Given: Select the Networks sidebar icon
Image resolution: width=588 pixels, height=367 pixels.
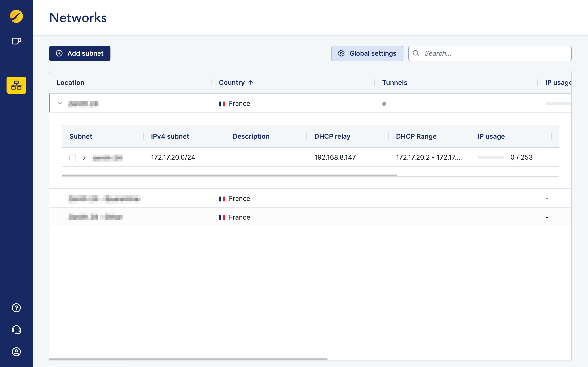Looking at the screenshot, I should (x=16, y=85).
